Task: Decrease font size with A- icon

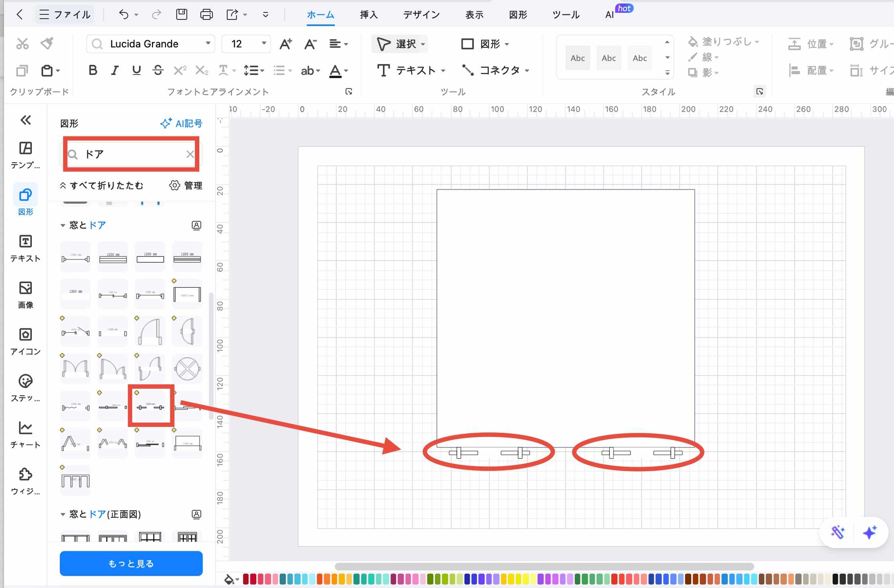Action: (310, 43)
